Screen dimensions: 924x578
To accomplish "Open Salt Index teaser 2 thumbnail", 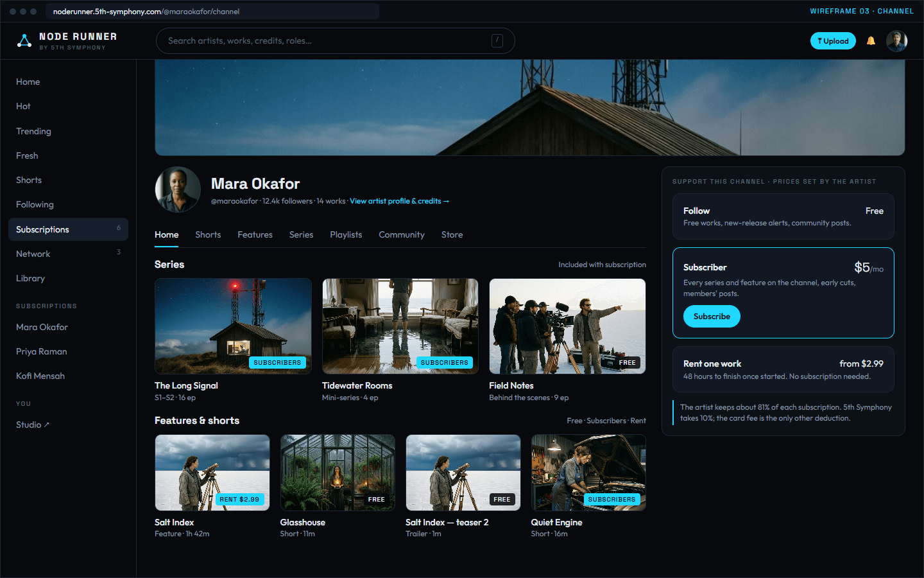I will [x=463, y=473].
